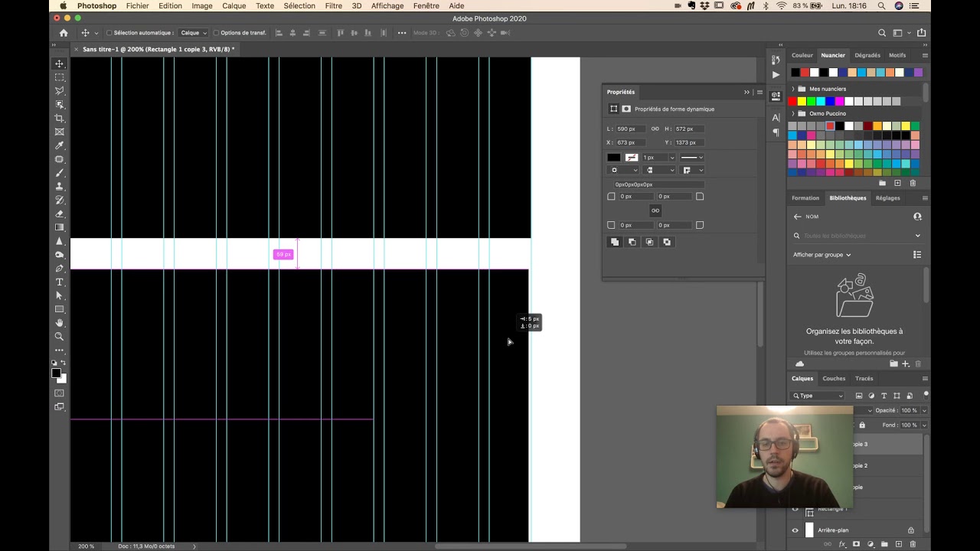This screenshot has height=551, width=980.
Task: Open the Calque menu
Action: click(x=234, y=6)
